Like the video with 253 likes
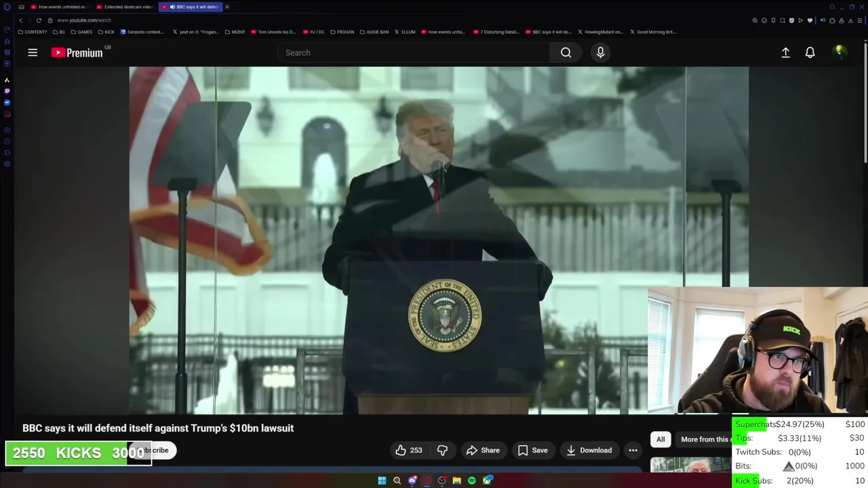 (x=409, y=450)
